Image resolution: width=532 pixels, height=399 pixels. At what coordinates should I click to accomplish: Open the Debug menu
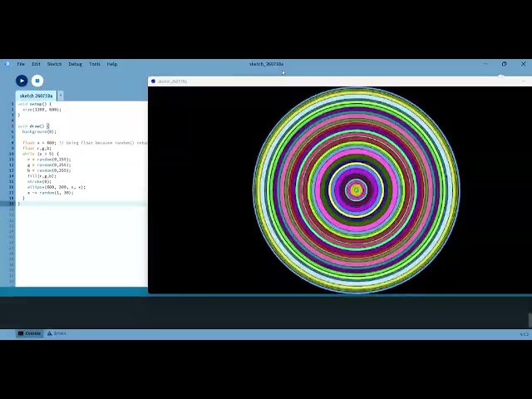pyautogui.click(x=76, y=64)
